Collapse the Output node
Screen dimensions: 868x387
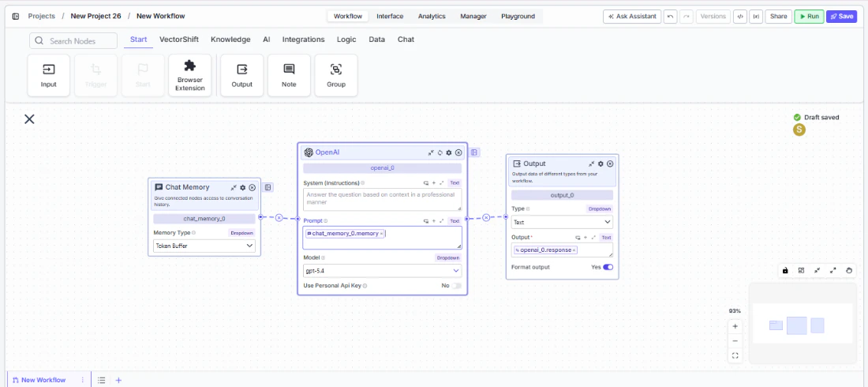591,163
